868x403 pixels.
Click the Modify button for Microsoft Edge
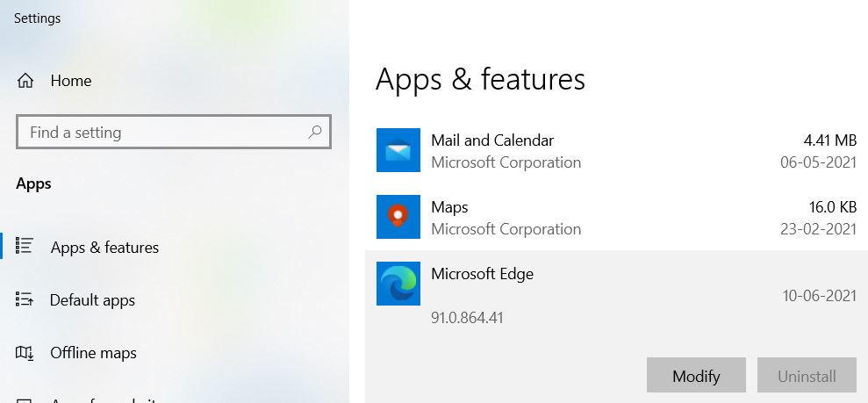pos(696,376)
